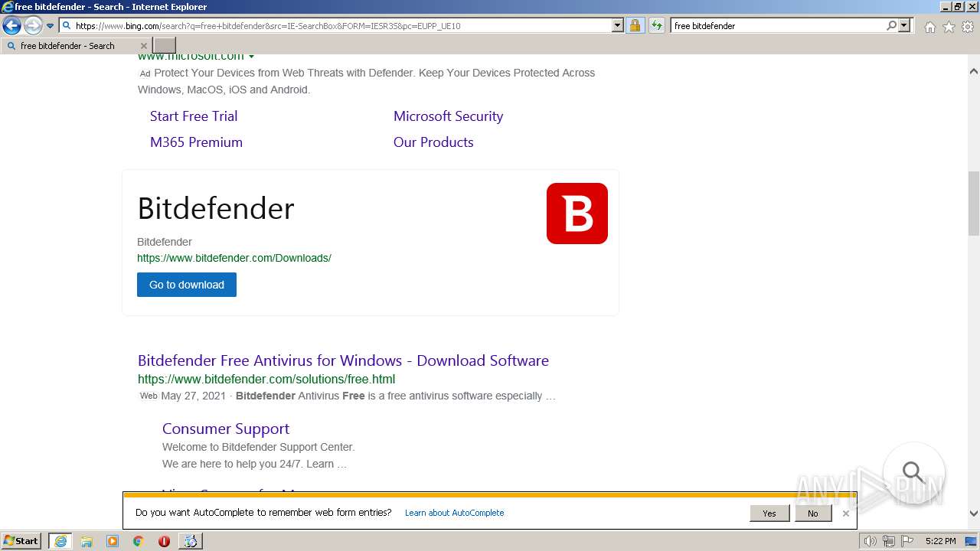
Task: Open the security report lock icon
Action: (x=635, y=25)
